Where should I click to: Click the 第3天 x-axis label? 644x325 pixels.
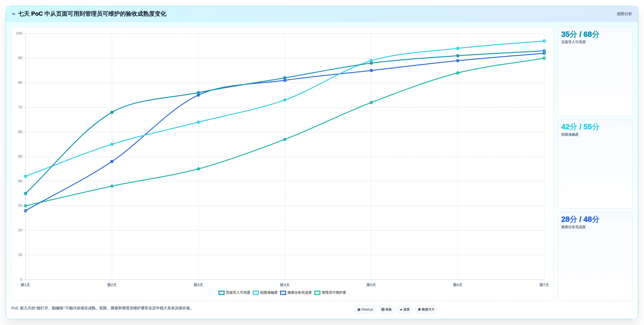coord(198,285)
